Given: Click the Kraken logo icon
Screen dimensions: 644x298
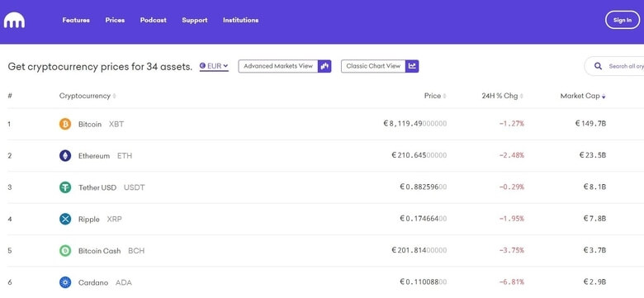Looking at the screenshot, I should (14, 20).
